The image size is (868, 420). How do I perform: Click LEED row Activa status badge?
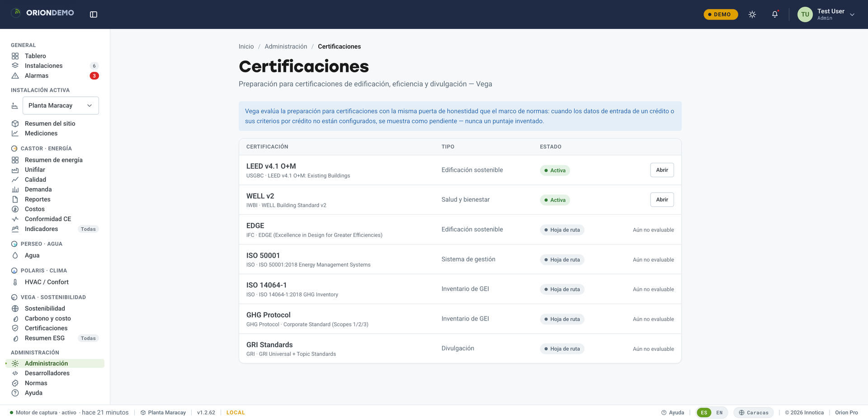[x=555, y=170]
